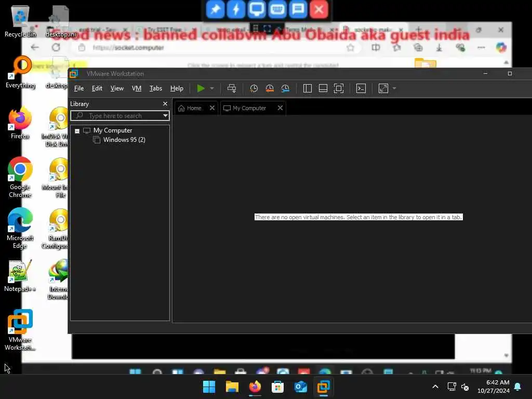Open the View menu in VMware
This screenshot has height=399, width=532.
(x=117, y=88)
